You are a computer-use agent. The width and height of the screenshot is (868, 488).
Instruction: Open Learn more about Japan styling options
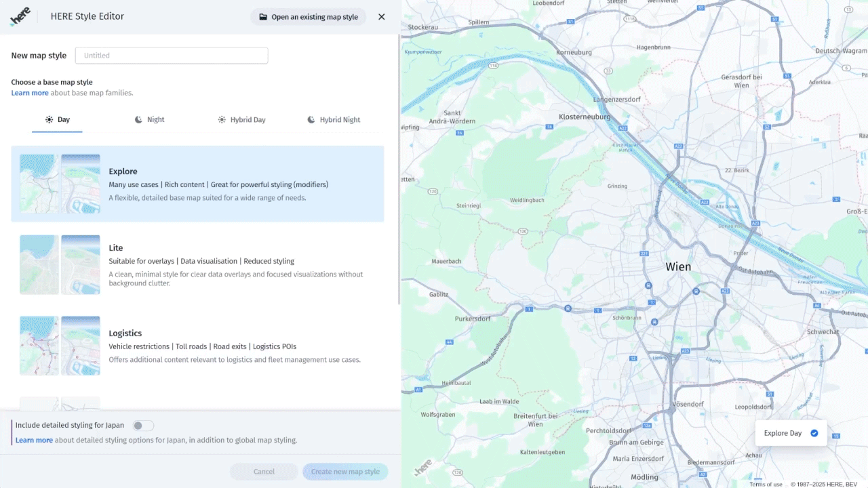[x=34, y=440]
